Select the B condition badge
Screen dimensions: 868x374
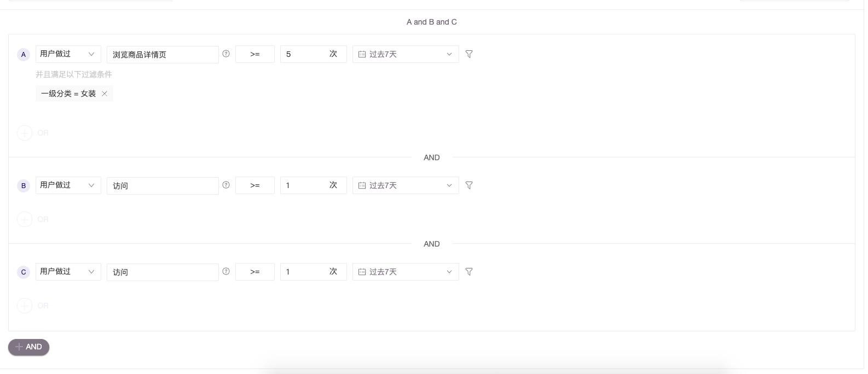(x=24, y=186)
